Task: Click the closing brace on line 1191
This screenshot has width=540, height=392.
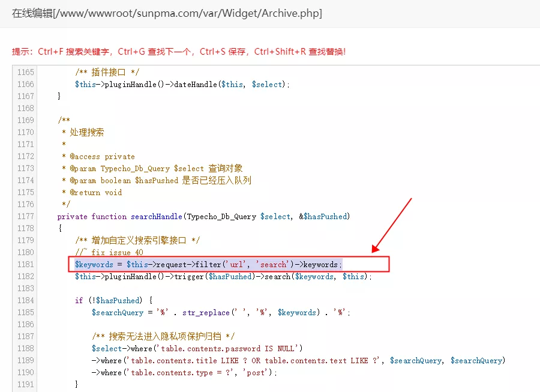Action: pos(76,384)
